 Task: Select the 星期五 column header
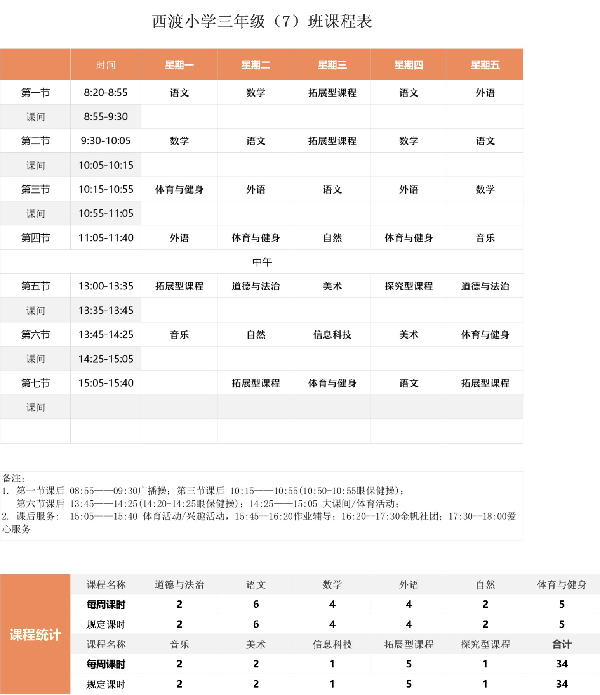(x=485, y=65)
